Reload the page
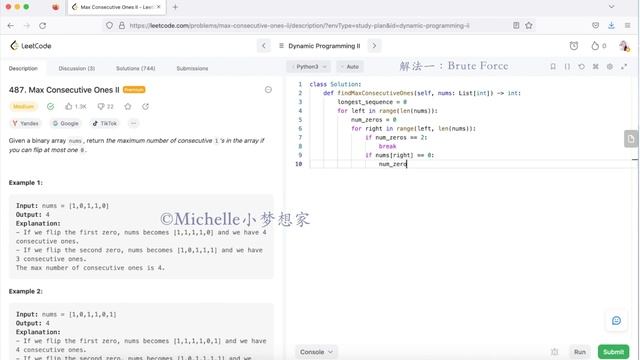The height and width of the screenshot is (360, 640). point(42,25)
